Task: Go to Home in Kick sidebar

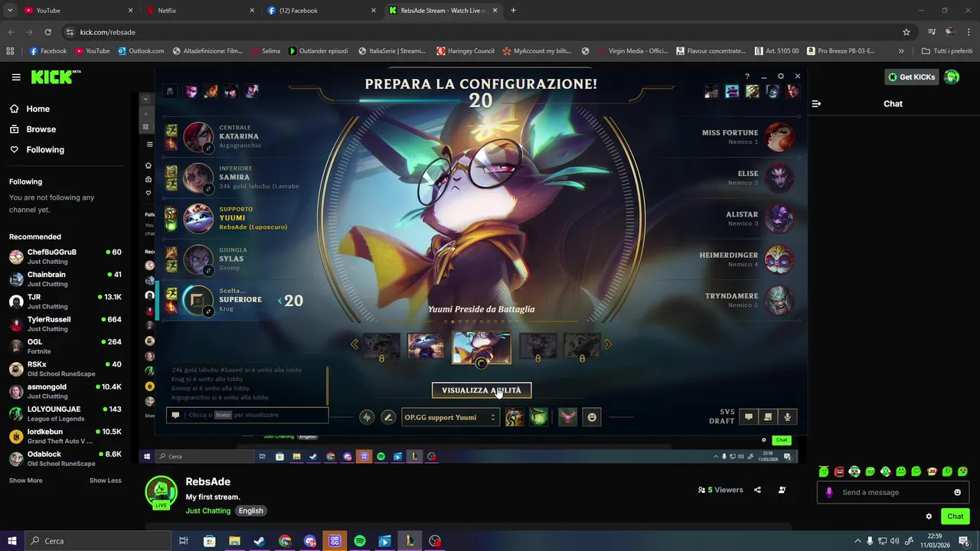Action: 31,109
